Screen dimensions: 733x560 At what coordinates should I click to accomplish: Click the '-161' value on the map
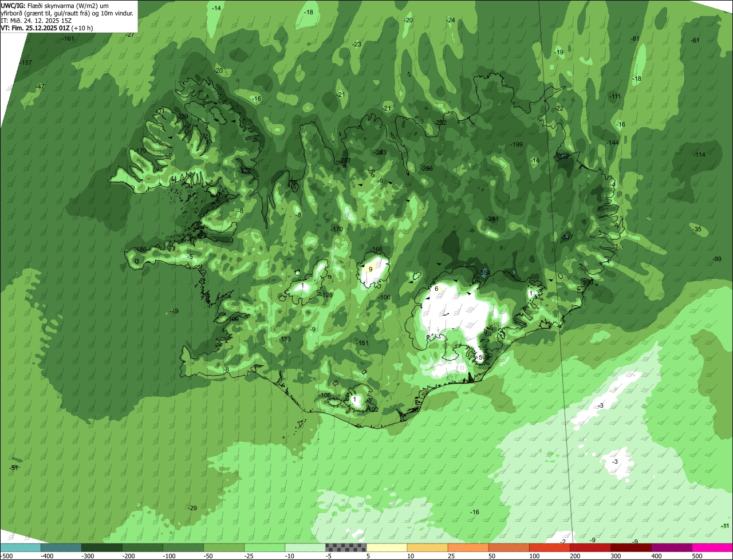(x=68, y=38)
